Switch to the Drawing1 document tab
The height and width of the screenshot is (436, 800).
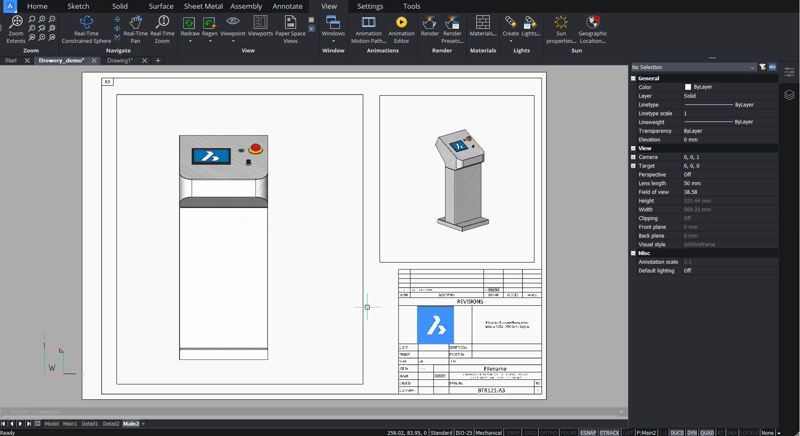[x=120, y=60]
